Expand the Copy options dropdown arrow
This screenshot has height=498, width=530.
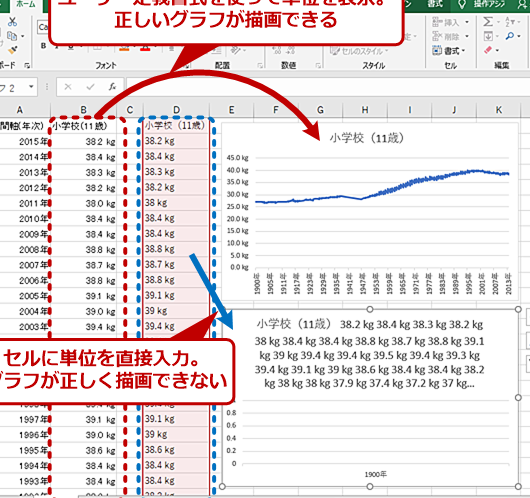[23, 36]
